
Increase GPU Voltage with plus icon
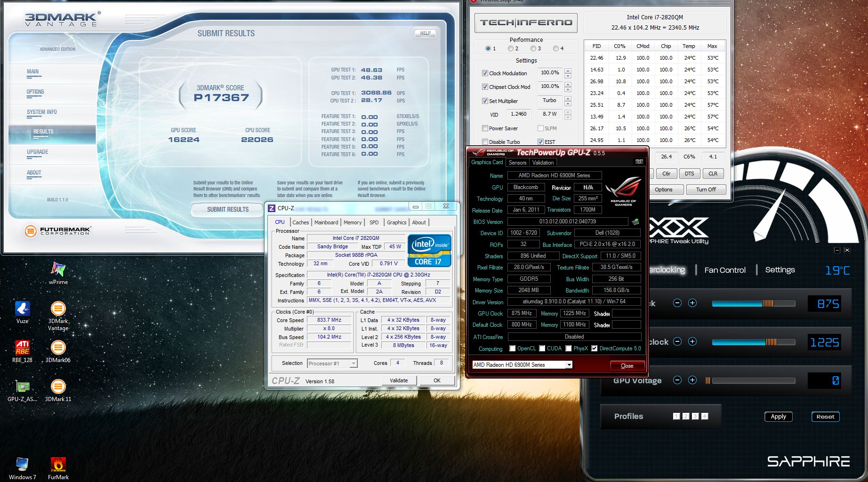coord(692,380)
